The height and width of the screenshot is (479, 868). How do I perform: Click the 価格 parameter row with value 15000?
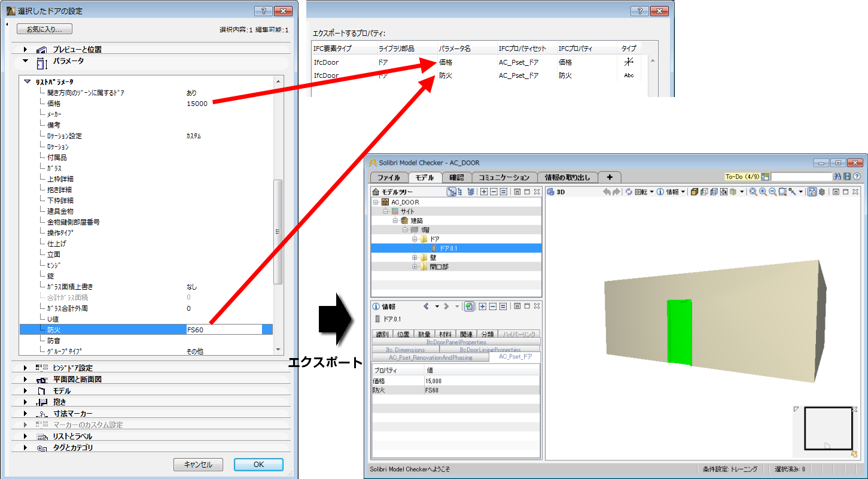(x=146, y=104)
